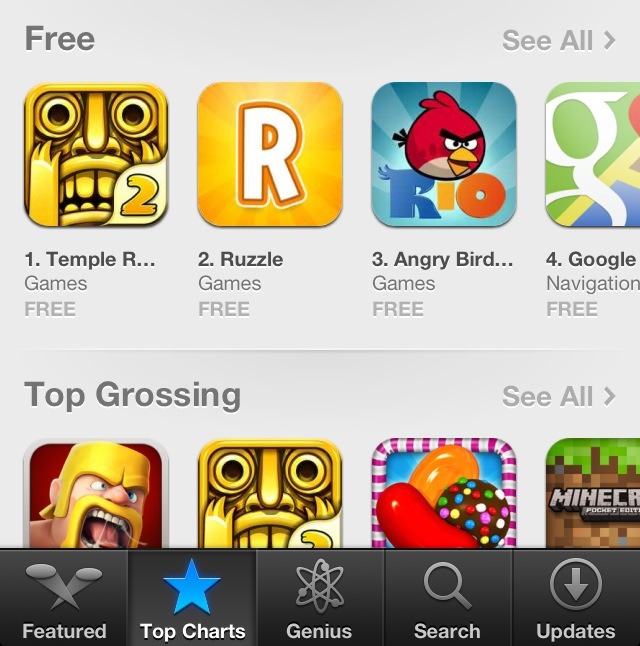The image size is (640, 646).
Task: Tap the FREE button under Temple Run
Action: pos(50,309)
